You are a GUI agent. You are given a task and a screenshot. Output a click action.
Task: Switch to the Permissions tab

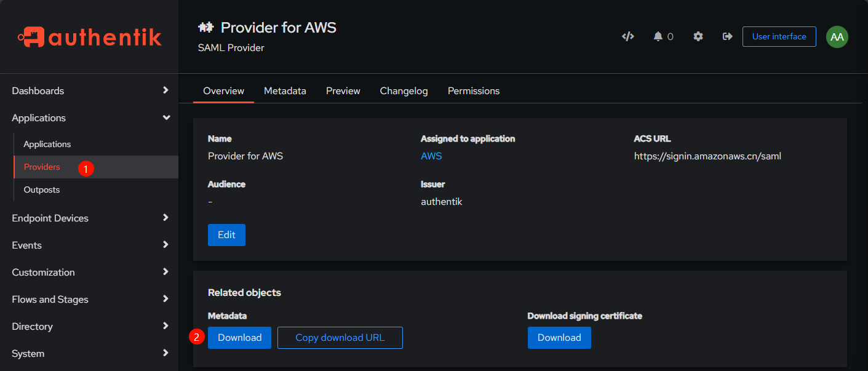pos(474,90)
